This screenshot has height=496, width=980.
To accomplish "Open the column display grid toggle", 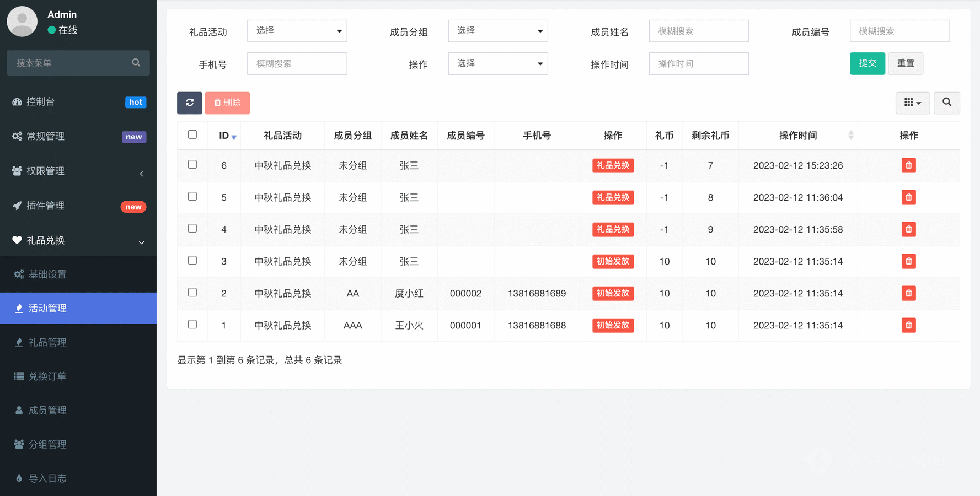I will (912, 103).
